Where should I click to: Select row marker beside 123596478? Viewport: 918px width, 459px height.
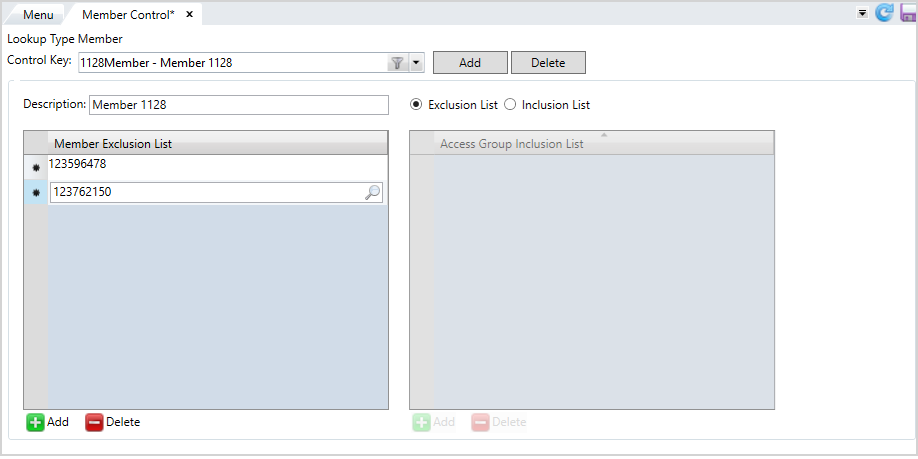coord(36,167)
